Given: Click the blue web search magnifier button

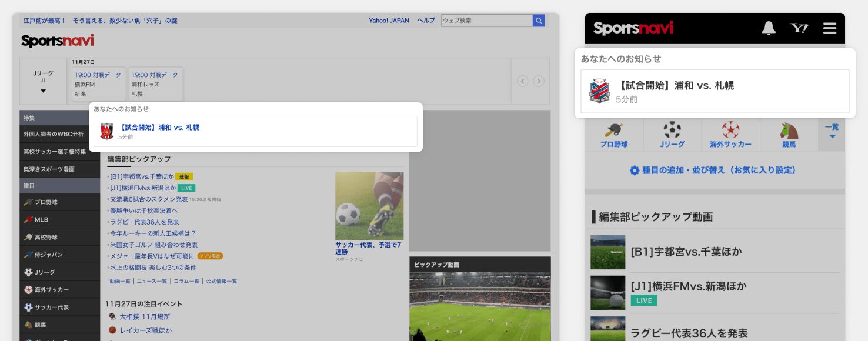Looking at the screenshot, I should [x=539, y=21].
